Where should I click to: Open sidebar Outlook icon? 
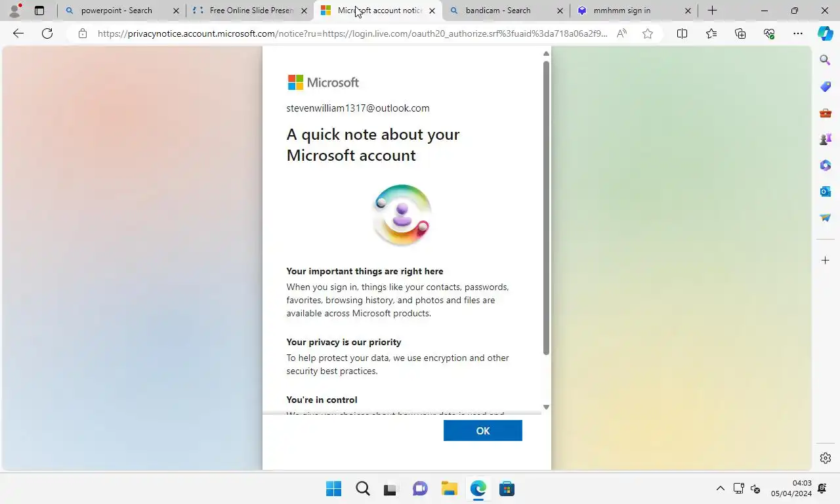coord(826,192)
